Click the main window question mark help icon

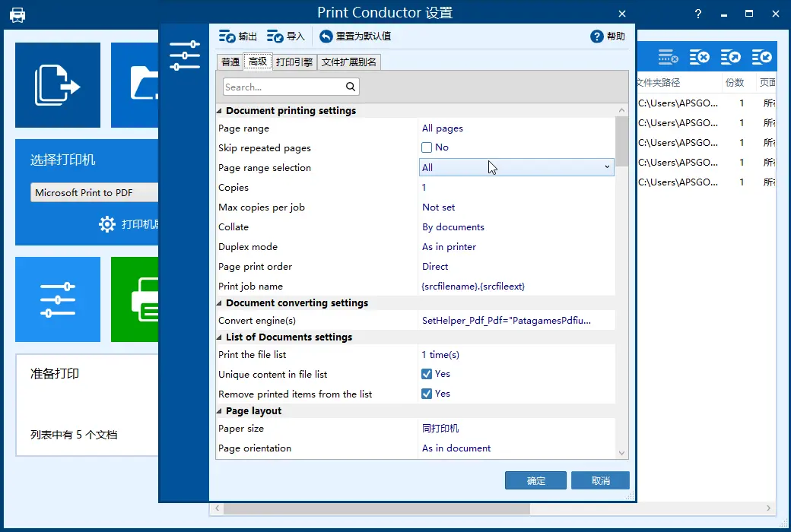click(698, 14)
